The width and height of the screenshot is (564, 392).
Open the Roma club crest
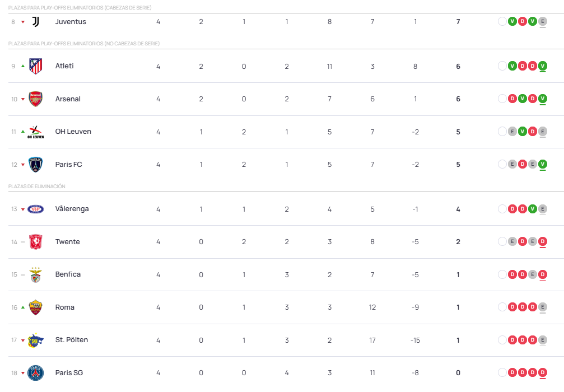coord(36,307)
